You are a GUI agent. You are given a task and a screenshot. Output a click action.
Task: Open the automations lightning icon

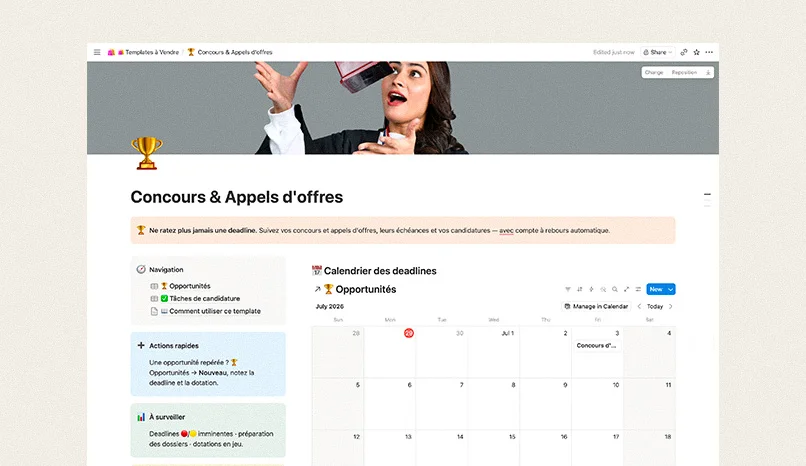(x=591, y=289)
